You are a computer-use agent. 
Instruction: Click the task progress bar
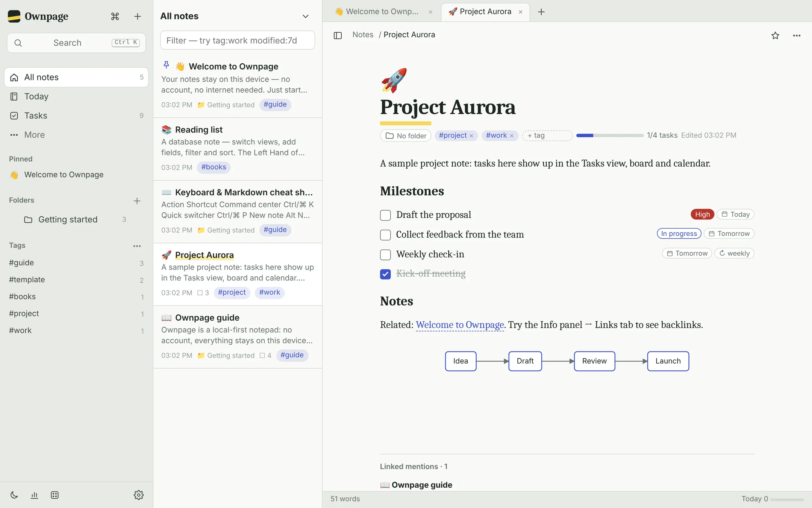click(x=610, y=135)
